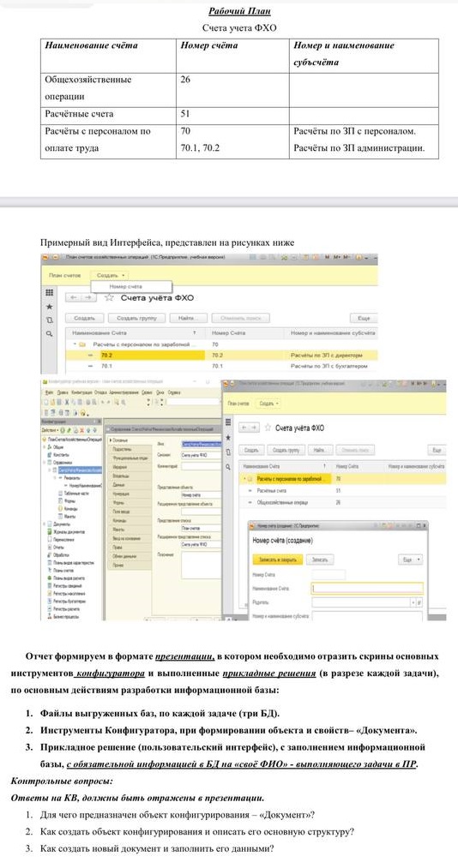Viewport: 458px width, 868px height.
Task: Click 'Номер Счёта' input field in dialog
Action: point(328,575)
